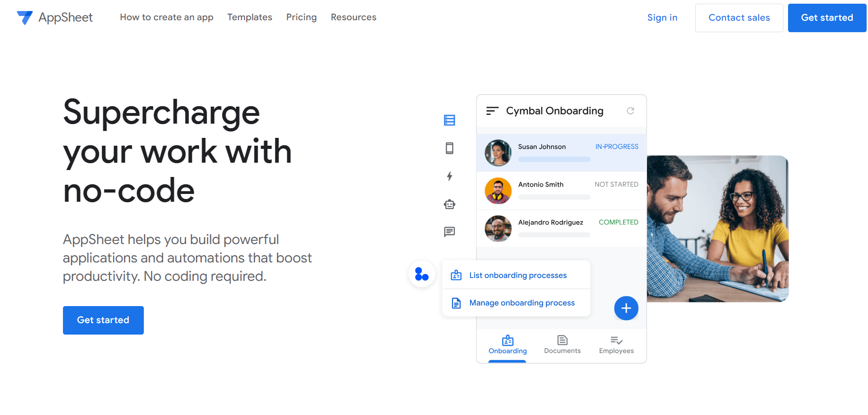Click the Alejandro Rodriguez name
Screen dimensions: 868x415
(550, 222)
